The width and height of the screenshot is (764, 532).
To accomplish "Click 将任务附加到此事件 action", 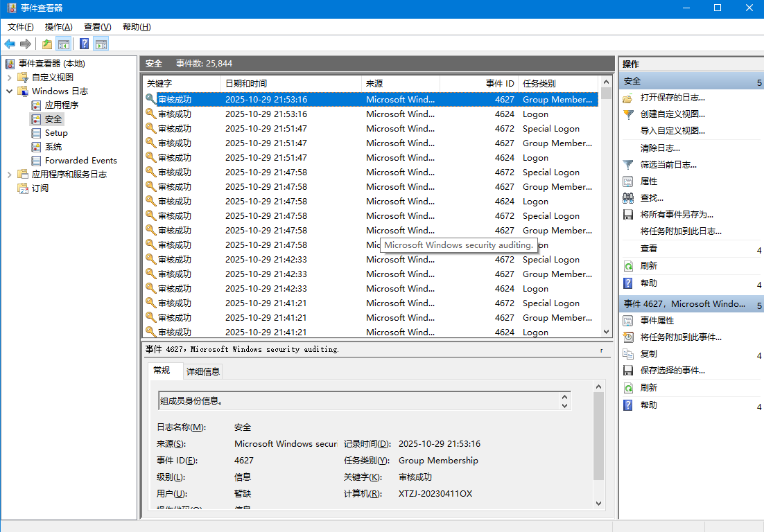I will 681,337.
